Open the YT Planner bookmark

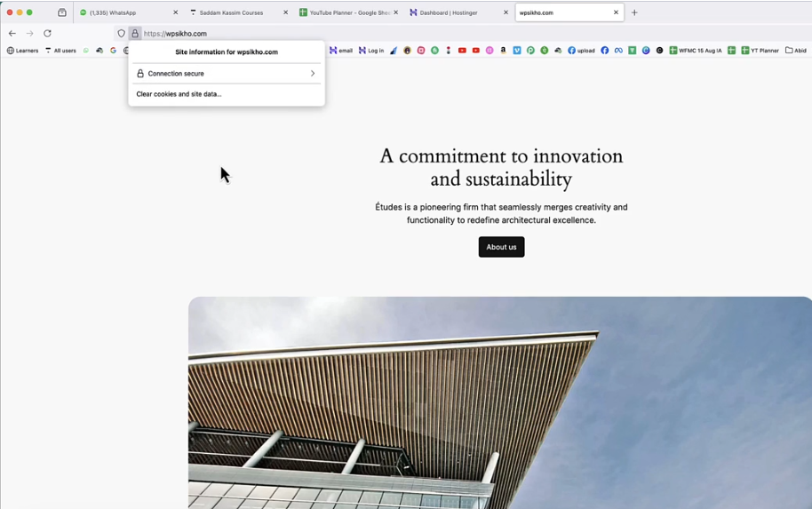[x=760, y=51]
